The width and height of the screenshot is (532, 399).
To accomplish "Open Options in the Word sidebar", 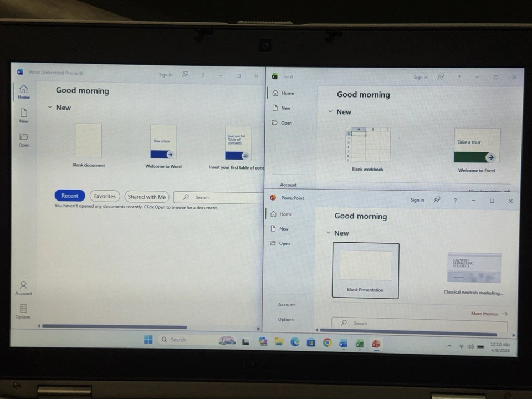I will [x=23, y=311].
